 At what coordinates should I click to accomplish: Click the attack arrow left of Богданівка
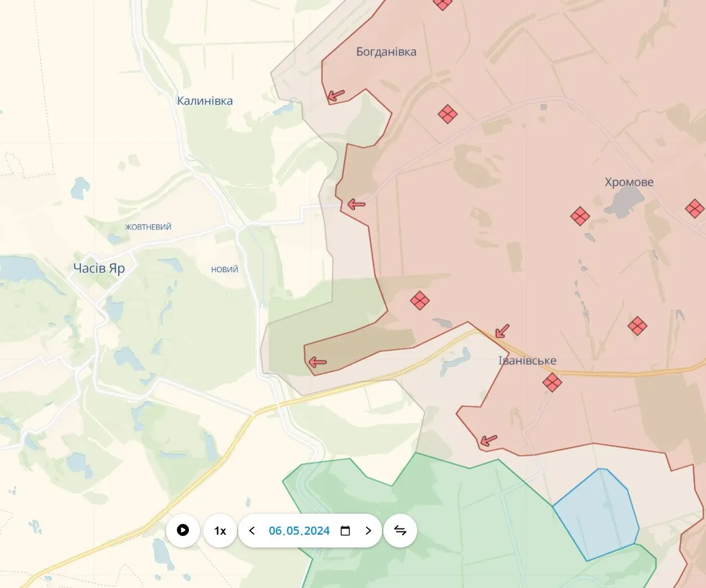tap(335, 95)
